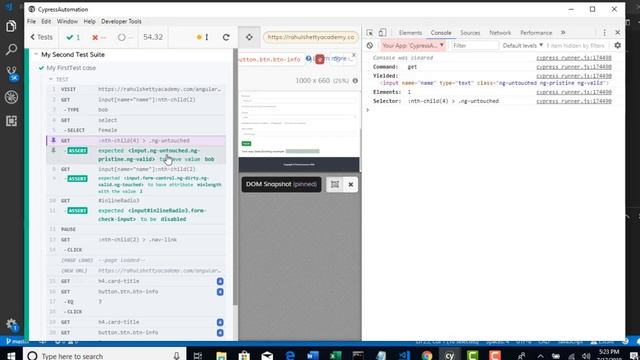The width and height of the screenshot is (640, 360).
Task: Click the Type here to search box
Action: point(104,356)
